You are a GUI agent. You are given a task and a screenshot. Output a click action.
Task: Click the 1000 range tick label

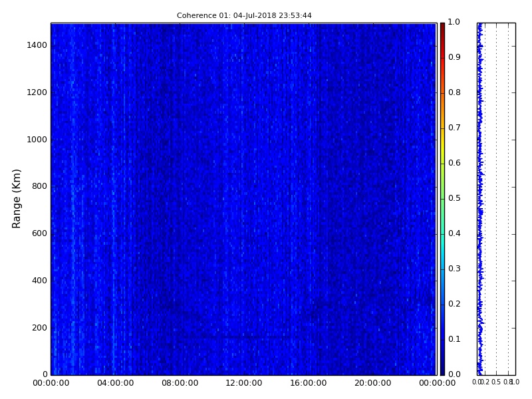[x=37, y=140]
